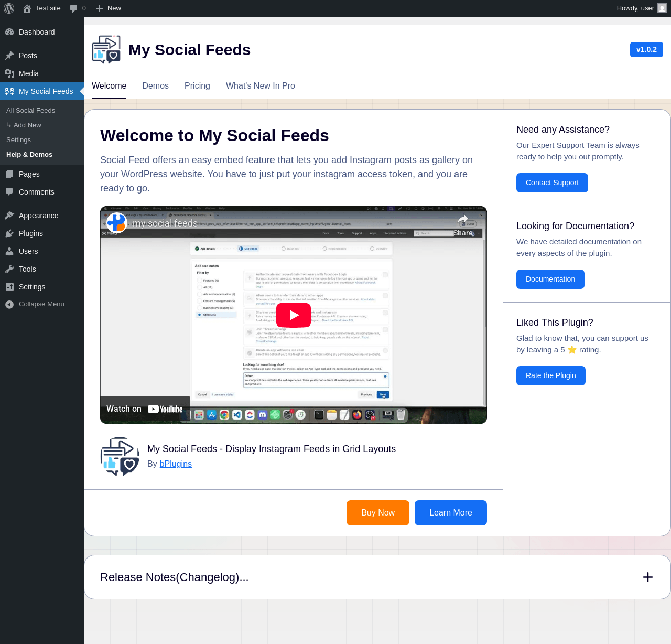Go to Posts in the sidebar
This screenshot has height=644, width=671.
(x=28, y=56)
